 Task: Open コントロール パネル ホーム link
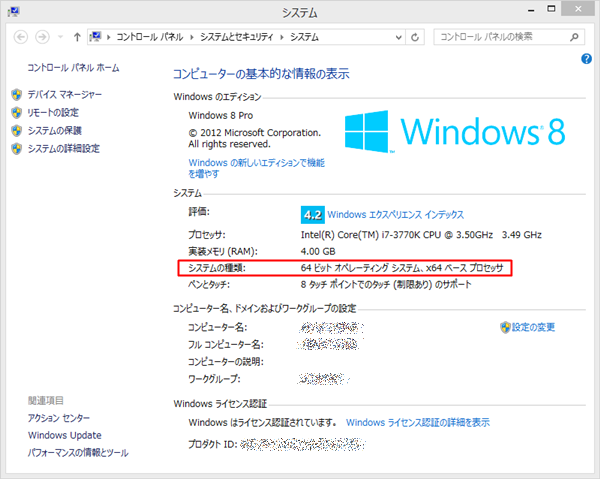pyautogui.click(x=73, y=68)
